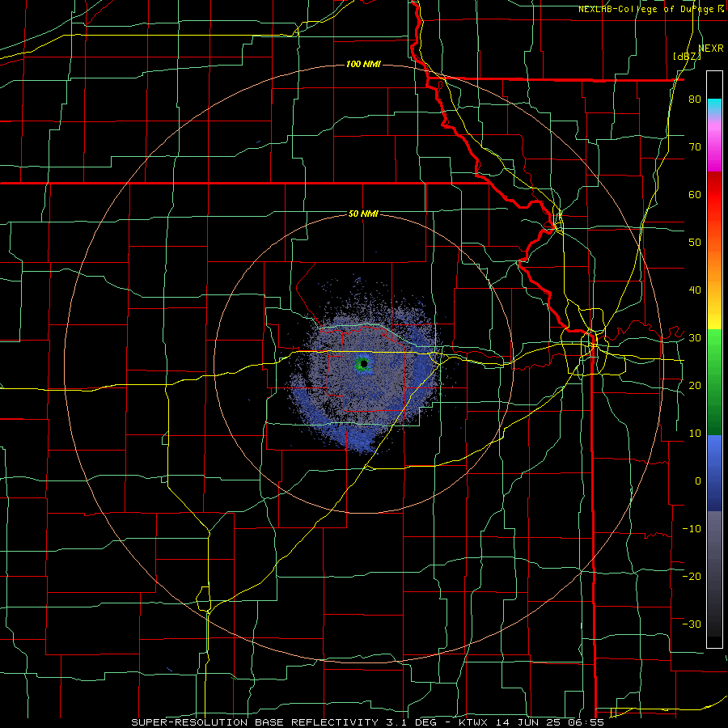This screenshot has height=728, width=728.
Task: Select the 10 value on the dBZ scale
Action: pyautogui.click(x=695, y=434)
